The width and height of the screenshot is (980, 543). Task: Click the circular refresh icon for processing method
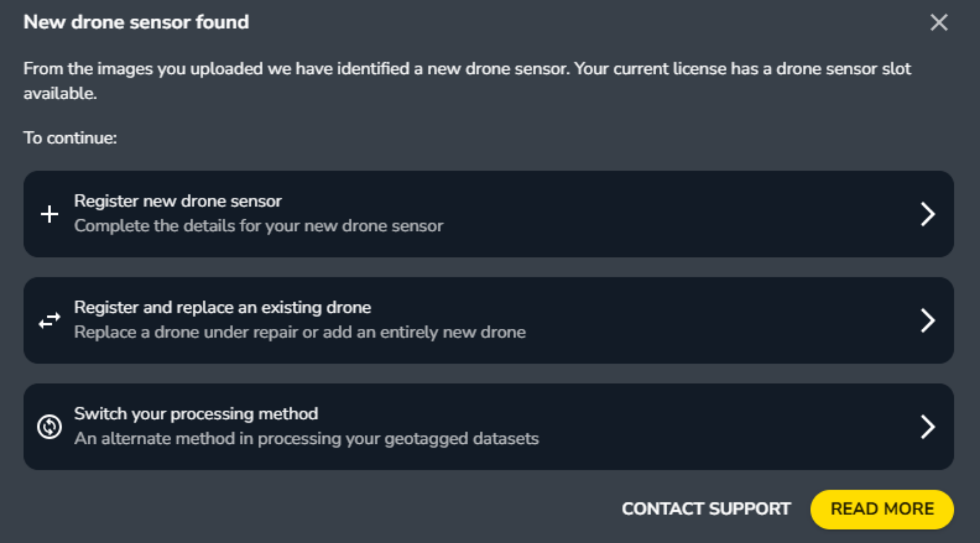point(48,426)
